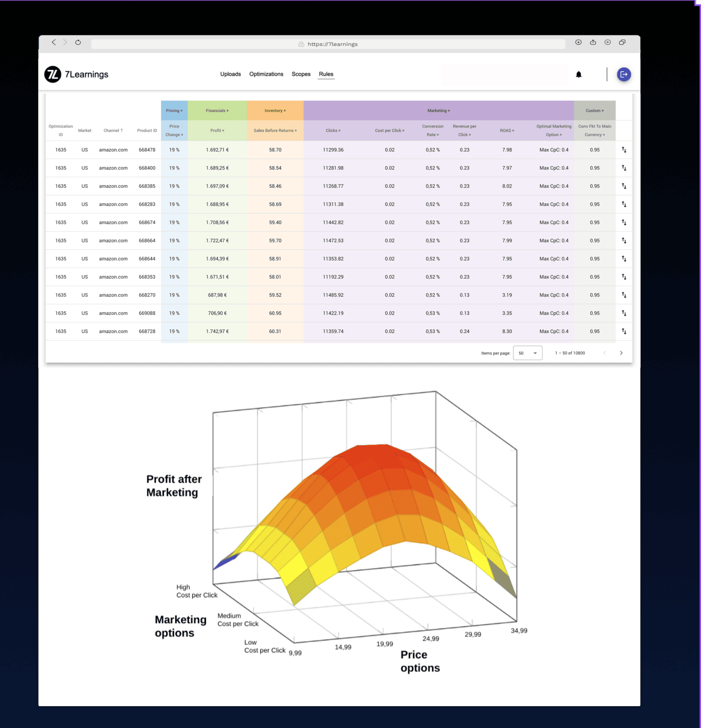Remove the Clicks column
Viewport: 701px width, 728px height.
(339, 131)
